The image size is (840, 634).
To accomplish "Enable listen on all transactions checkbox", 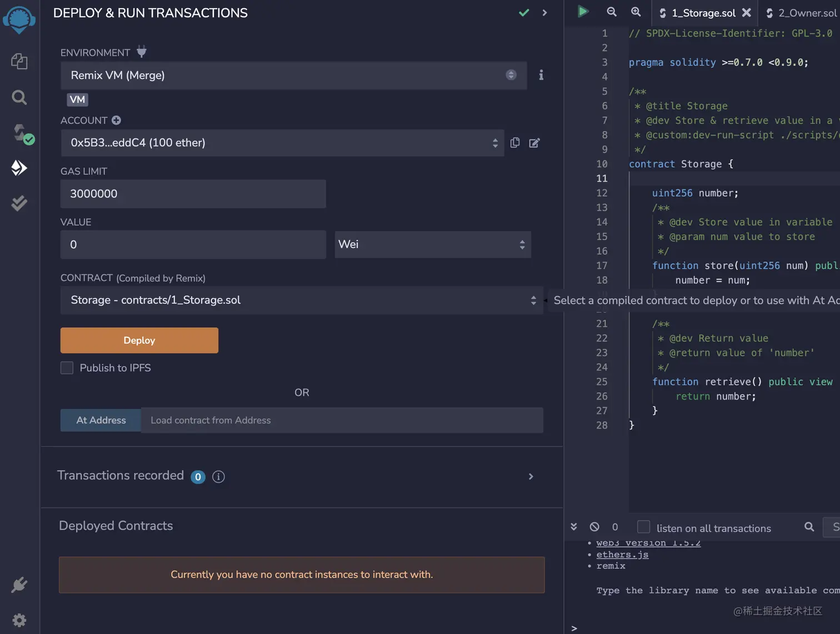I will [x=644, y=527].
